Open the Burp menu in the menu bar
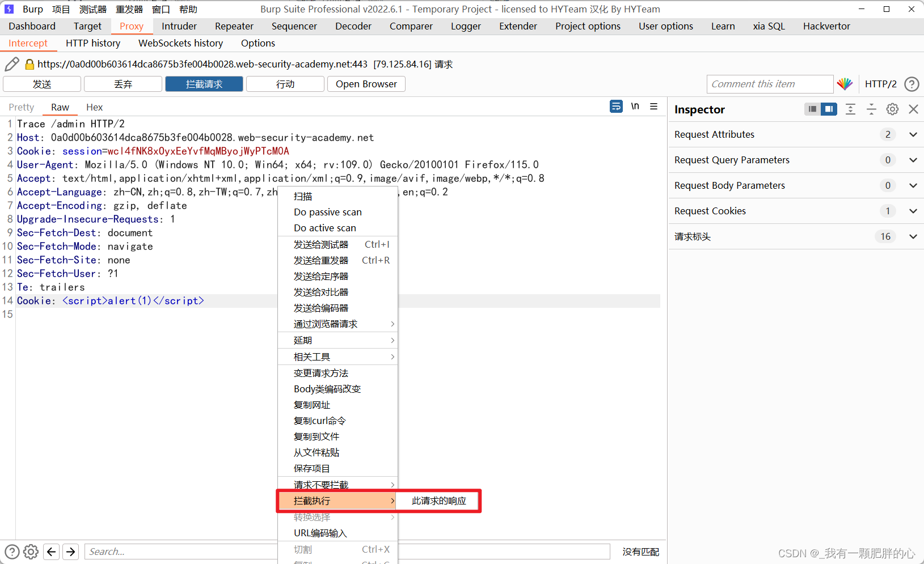This screenshot has width=924, height=564. (32, 9)
